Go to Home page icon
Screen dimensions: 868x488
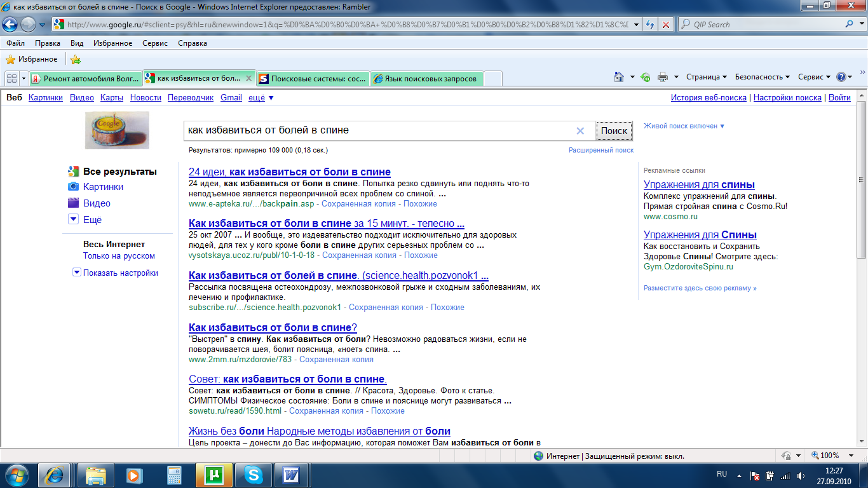[619, 77]
